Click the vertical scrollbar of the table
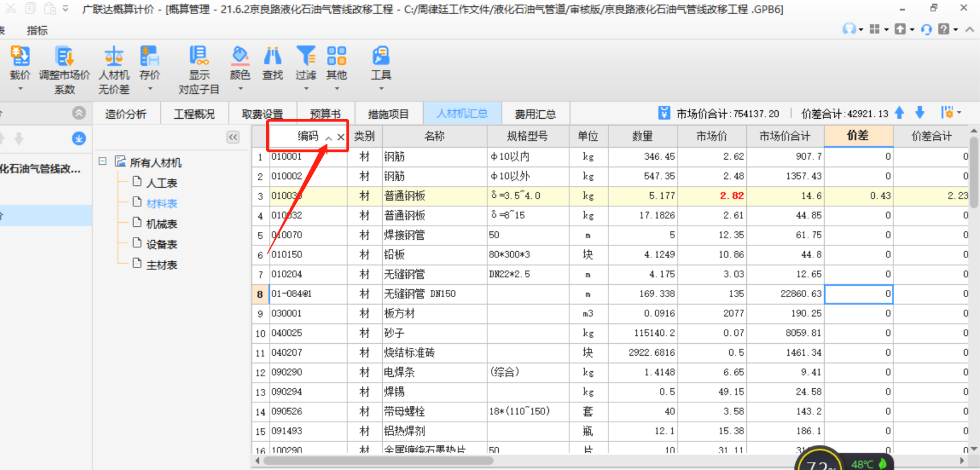The image size is (980, 470). (974, 172)
